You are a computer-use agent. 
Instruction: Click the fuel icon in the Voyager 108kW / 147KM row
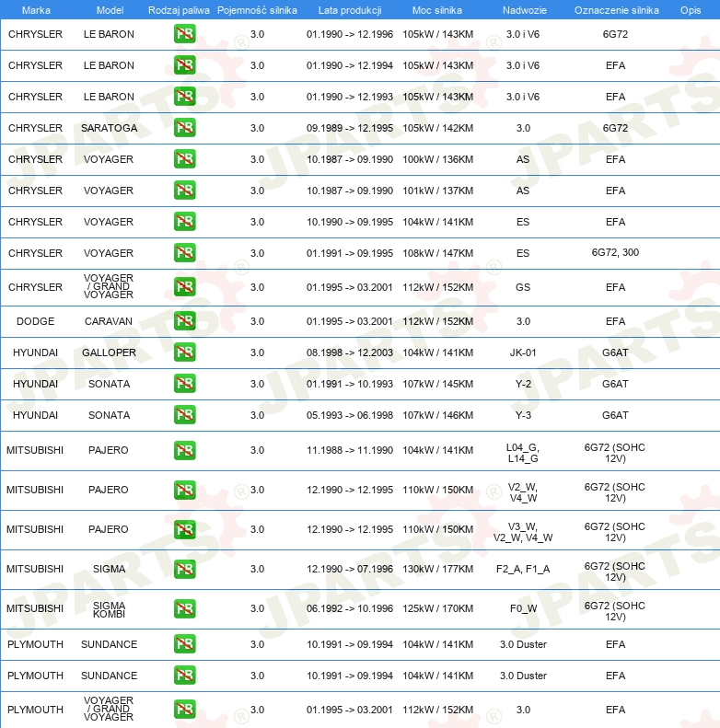coord(185,253)
